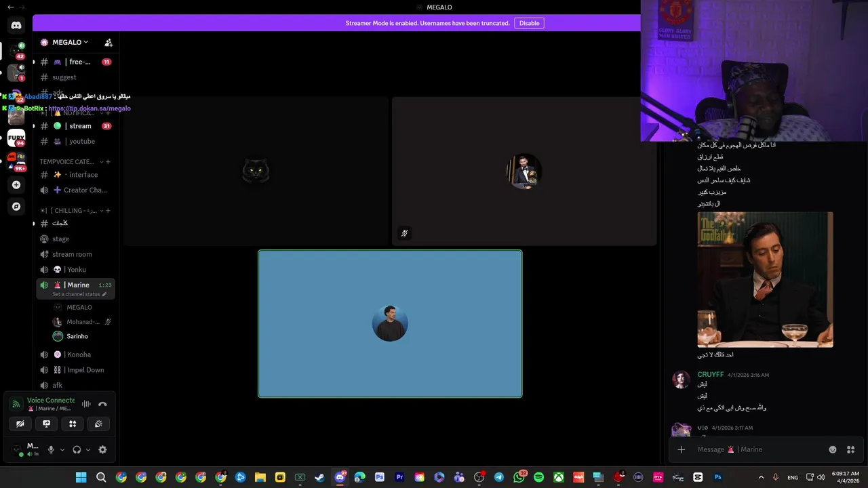Open the interface text channel
Viewport: 868px width, 488px height.
[x=75, y=175]
